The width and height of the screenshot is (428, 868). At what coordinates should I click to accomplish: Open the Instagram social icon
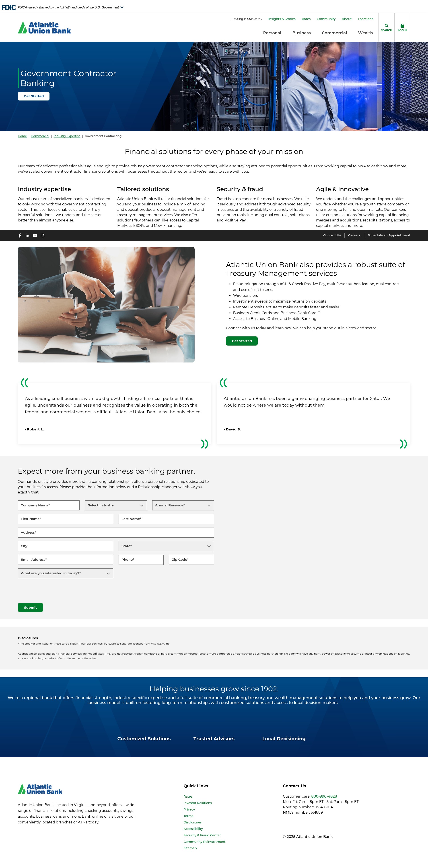43,235
